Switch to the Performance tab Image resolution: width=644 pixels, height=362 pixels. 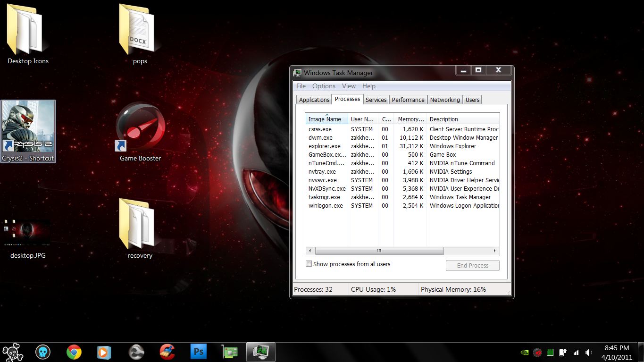pos(408,100)
